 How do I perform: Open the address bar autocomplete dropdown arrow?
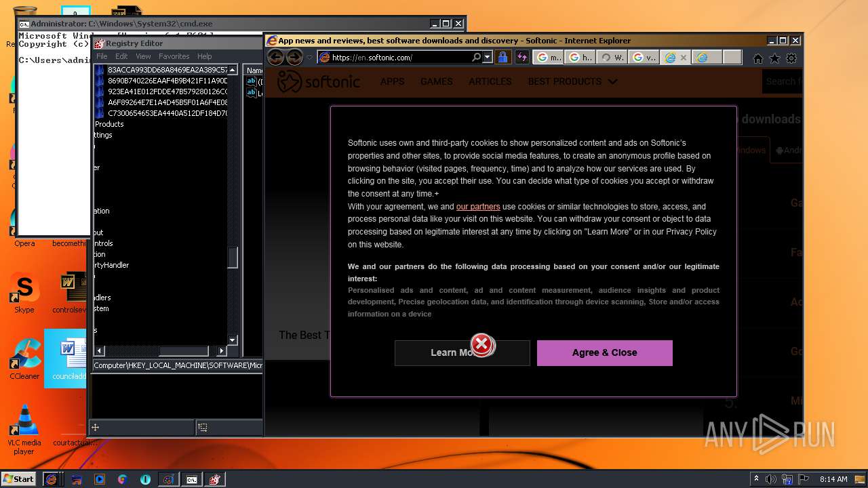coord(487,58)
